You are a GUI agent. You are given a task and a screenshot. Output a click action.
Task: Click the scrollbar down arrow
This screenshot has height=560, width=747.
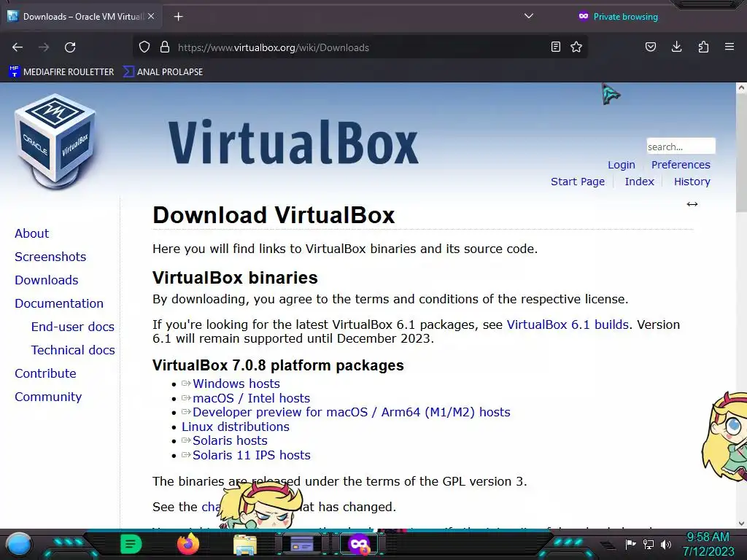[x=741, y=524]
